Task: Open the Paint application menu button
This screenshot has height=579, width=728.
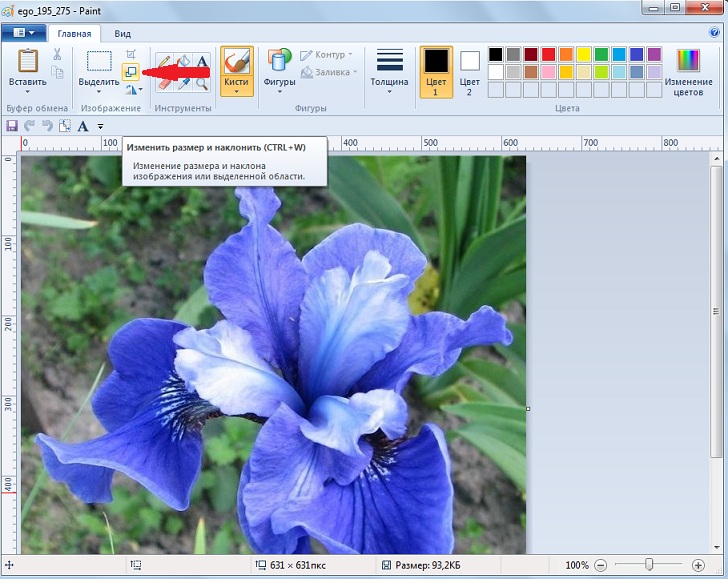Action: 22,33
